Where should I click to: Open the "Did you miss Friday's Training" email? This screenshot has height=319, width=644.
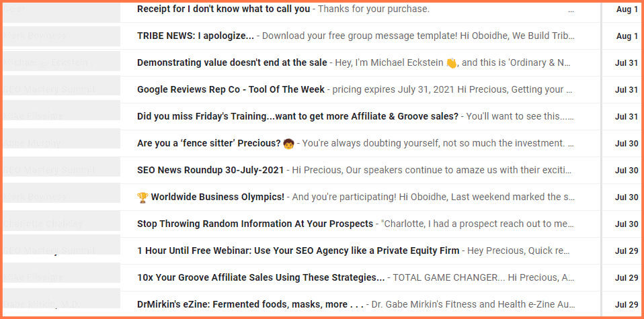pos(298,116)
